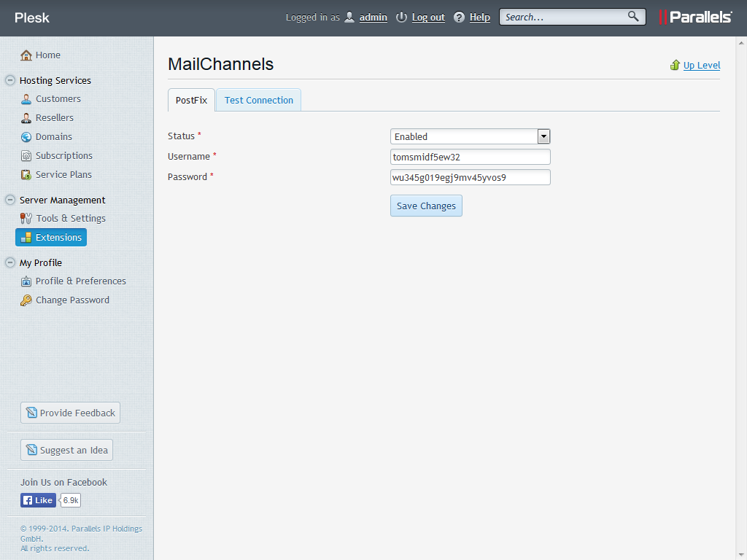This screenshot has width=747, height=560.
Task: Click the Profile & Preferences badge icon
Action: click(x=26, y=281)
